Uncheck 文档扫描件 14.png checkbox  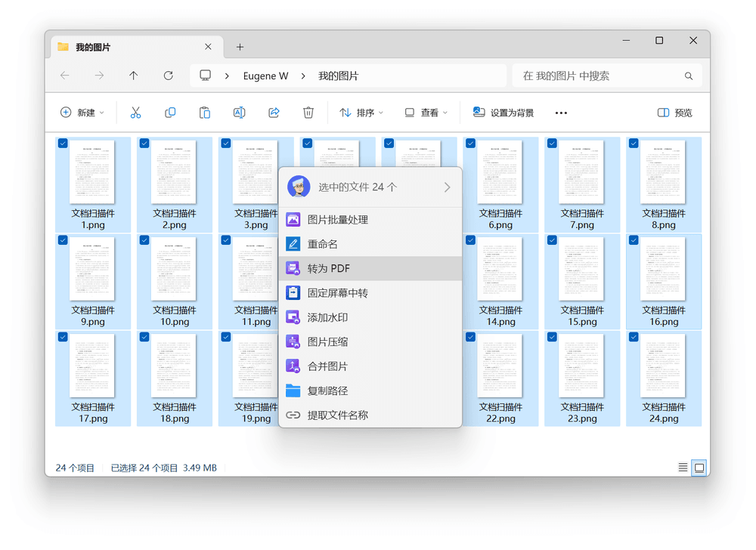(x=470, y=239)
